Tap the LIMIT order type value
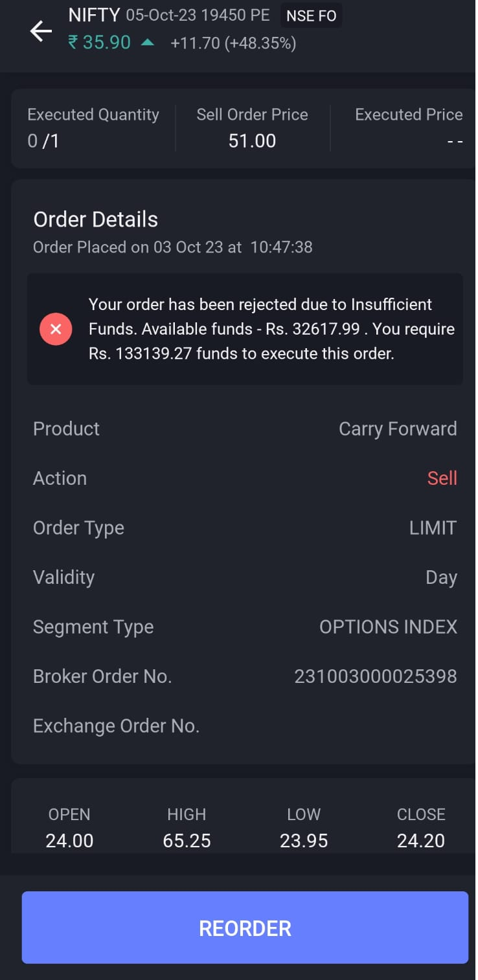The height and width of the screenshot is (980, 478). 433,528
